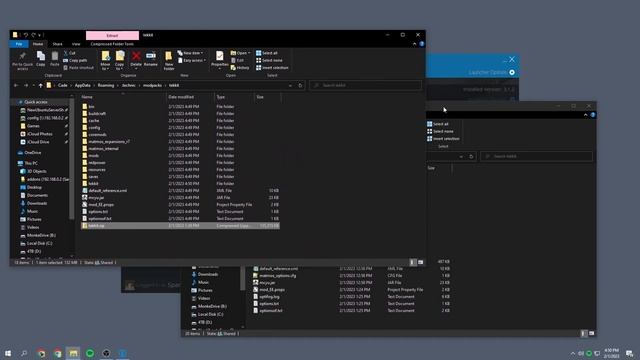The width and height of the screenshot is (640, 360).
Task: Collapse the ribbon with the chevron
Action: point(415,44)
